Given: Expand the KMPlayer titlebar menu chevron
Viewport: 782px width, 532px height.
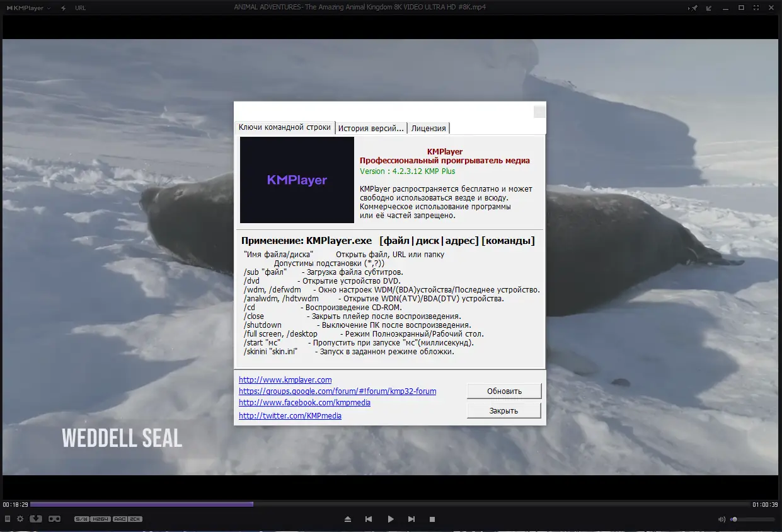Looking at the screenshot, I should point(47,8).
